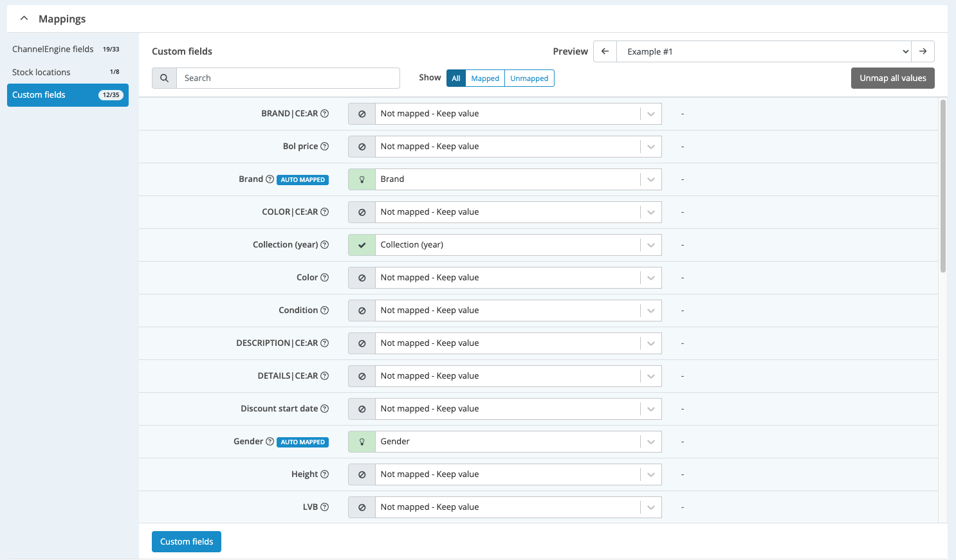
Task: Click the lightbulb icon on Brand row
Action: (x=362, y=179)
